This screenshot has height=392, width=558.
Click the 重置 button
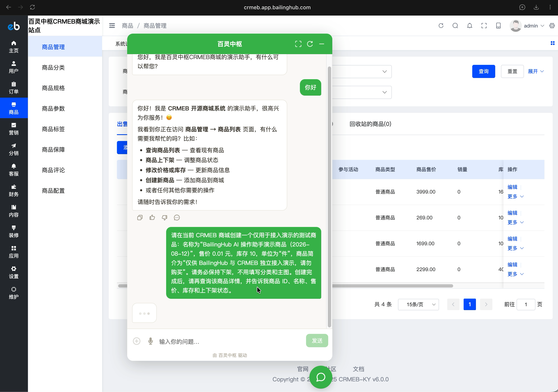pyautogui.click(x=512, y=71)
